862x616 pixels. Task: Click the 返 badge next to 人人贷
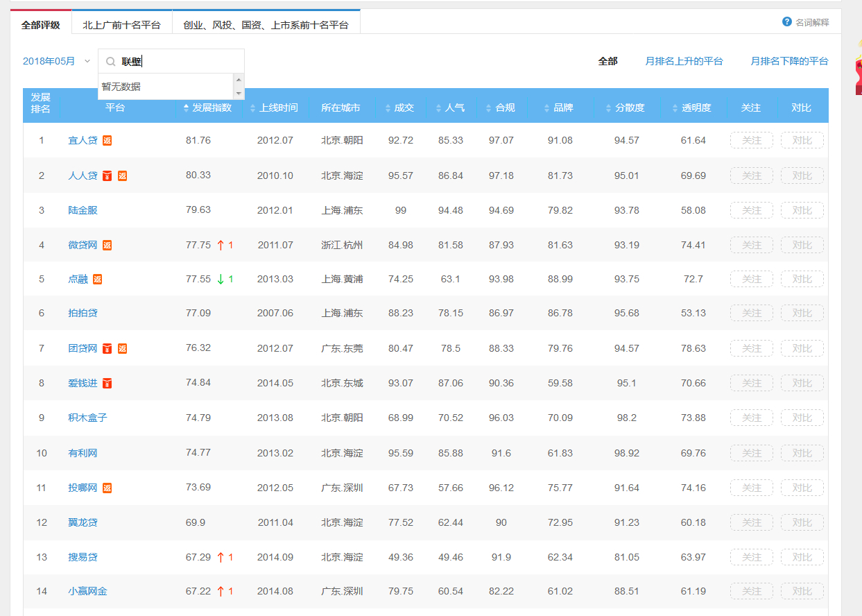tap(122, 176)
